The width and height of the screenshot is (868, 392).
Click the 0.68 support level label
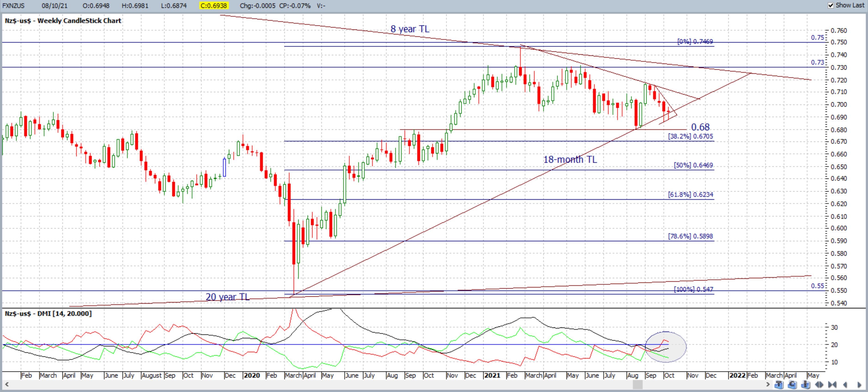click(700, 127)
